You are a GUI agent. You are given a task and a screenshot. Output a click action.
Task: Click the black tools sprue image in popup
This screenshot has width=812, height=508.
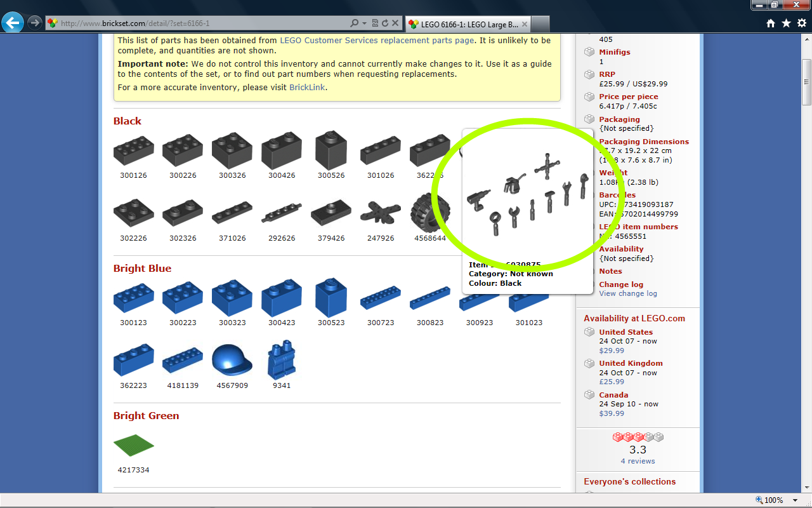(x=528, y=194)
